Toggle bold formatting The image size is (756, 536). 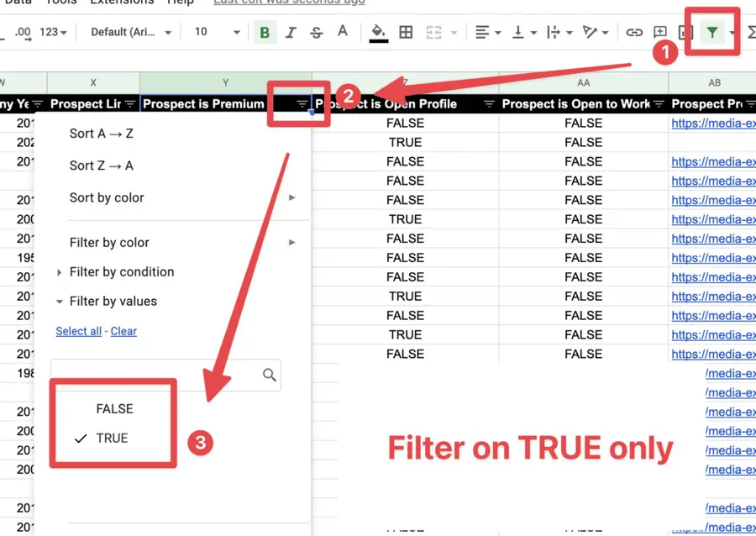pyautogui.click(x=265, y=32)
